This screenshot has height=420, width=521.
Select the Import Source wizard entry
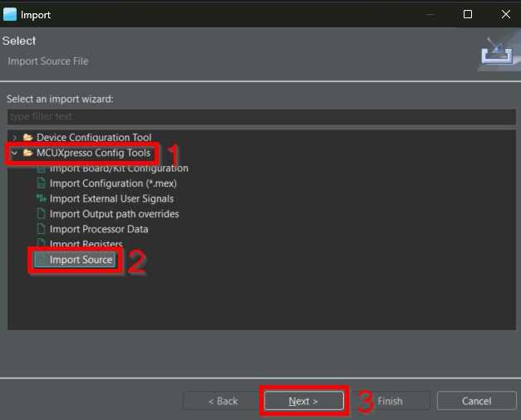pyautogui.click(x=81, y=261)
